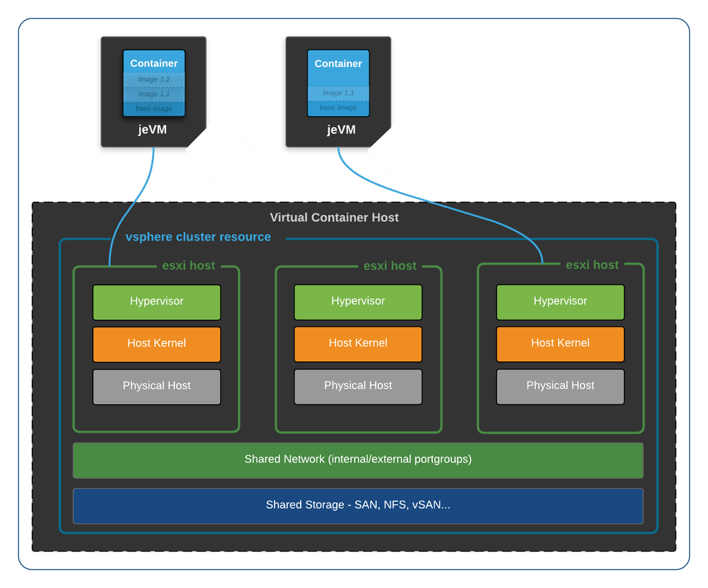
Task: Toggle the Image 1.1 layer on right container
Action: click(x=338, y=93)
